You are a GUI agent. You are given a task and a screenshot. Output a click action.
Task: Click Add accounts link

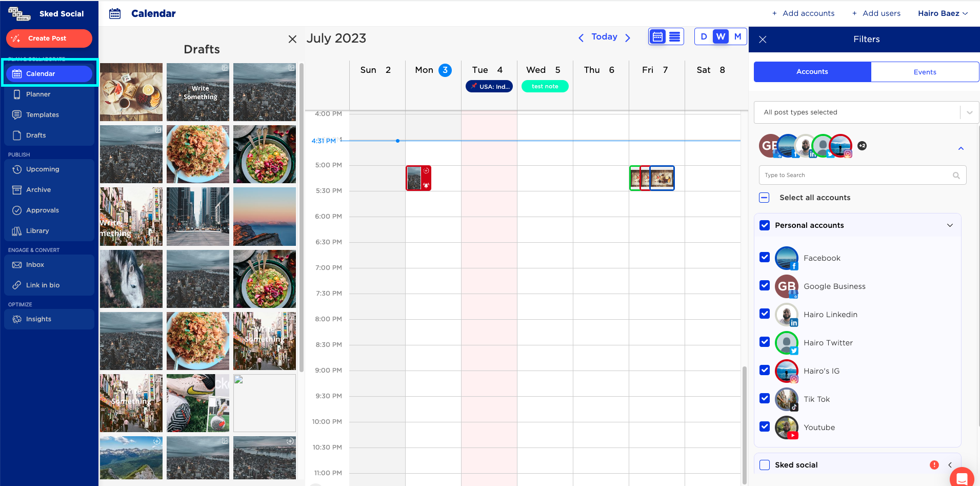(x=803, y=13)
